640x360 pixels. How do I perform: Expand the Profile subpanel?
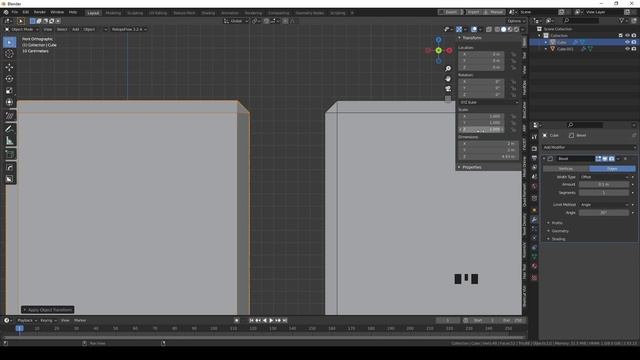point(557,223)
